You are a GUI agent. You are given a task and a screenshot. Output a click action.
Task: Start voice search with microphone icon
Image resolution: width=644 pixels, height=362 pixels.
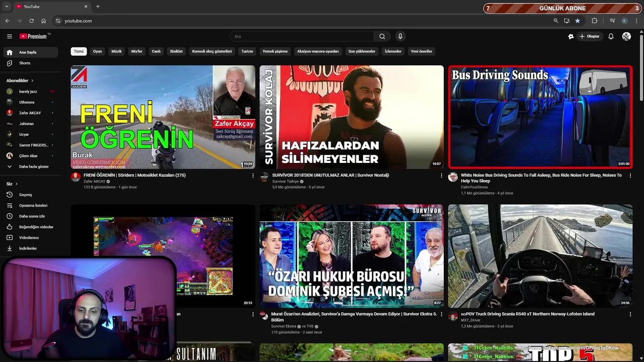coord(400,36)
